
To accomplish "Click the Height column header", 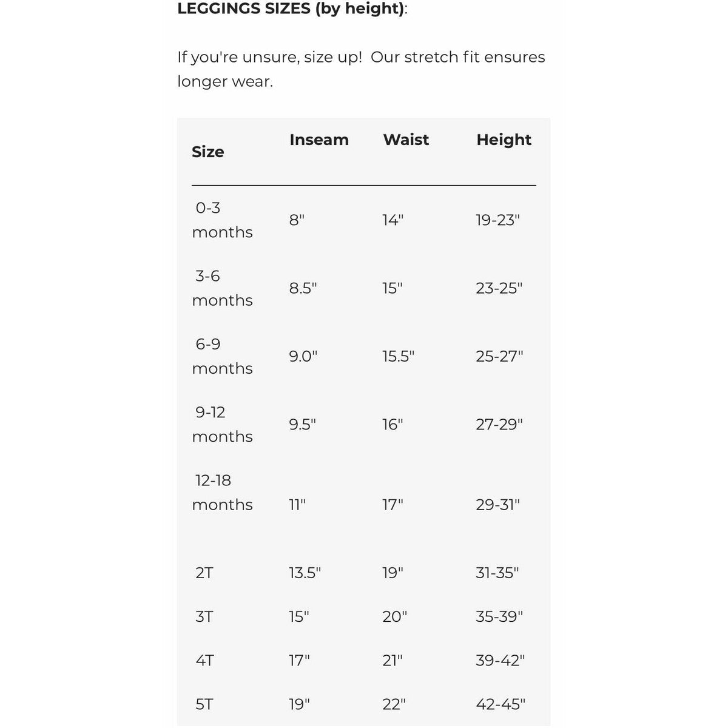I will coord(504,140).
